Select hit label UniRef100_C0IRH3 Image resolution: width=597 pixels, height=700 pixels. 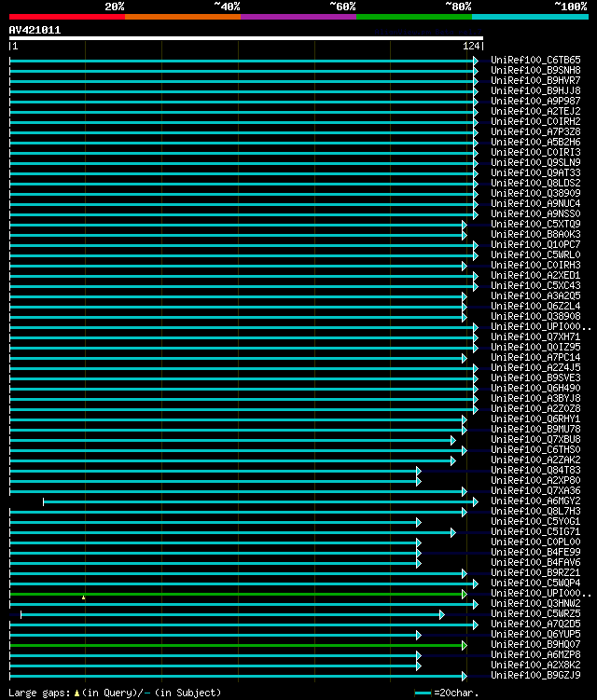click(x=535, y=265)
